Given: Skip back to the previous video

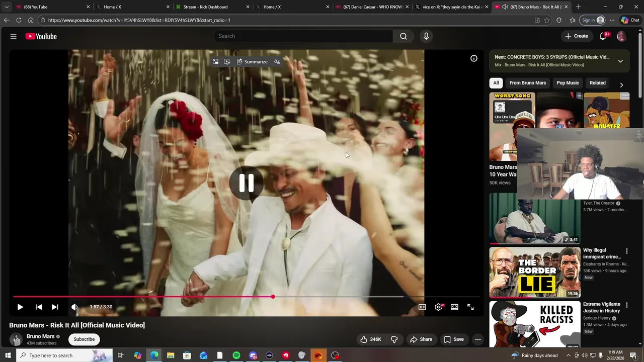Looking at the screenshot, I should tap(39, 307).
